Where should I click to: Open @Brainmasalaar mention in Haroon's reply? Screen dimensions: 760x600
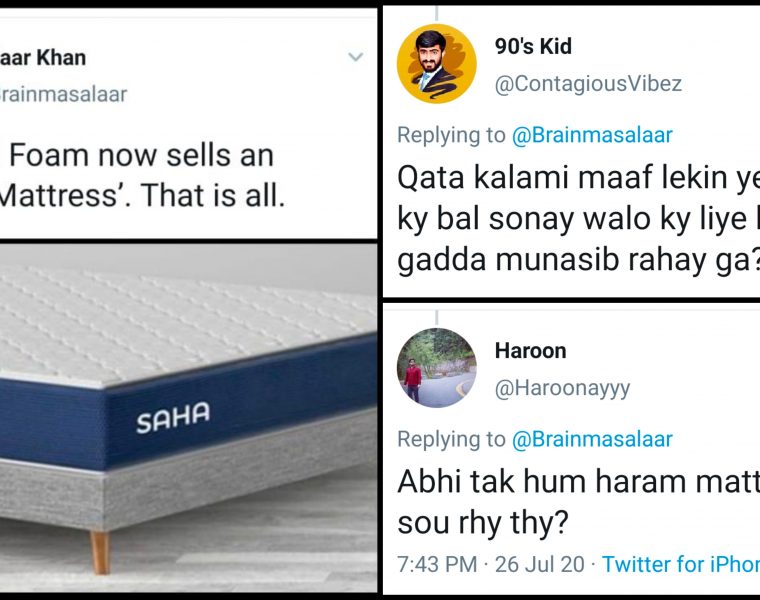[x=592, y=439]
